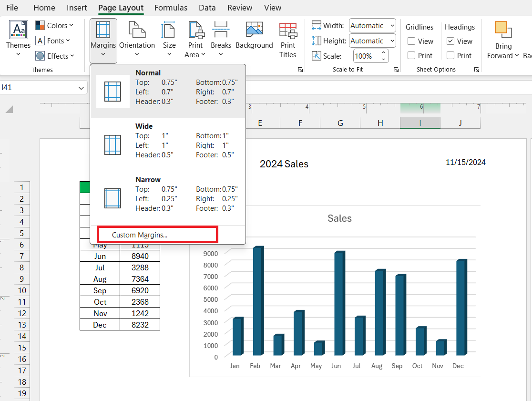Click the Width icon in Scale to Fit

point(316,25)
